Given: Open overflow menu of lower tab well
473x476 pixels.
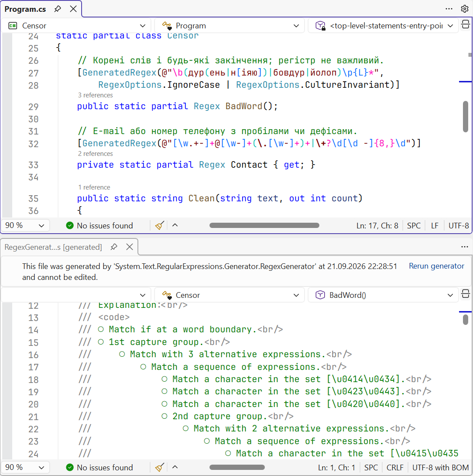Looking at the screenshot, I should (x=465, y=247).
